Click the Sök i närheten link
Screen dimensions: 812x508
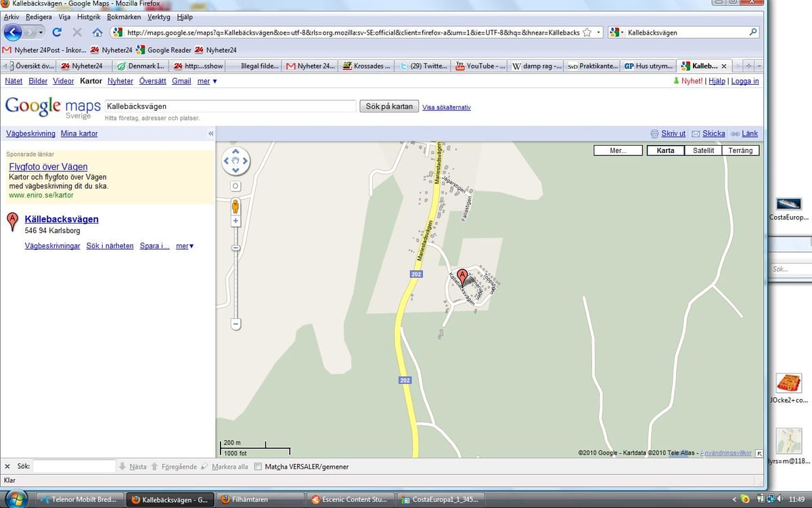110,246
